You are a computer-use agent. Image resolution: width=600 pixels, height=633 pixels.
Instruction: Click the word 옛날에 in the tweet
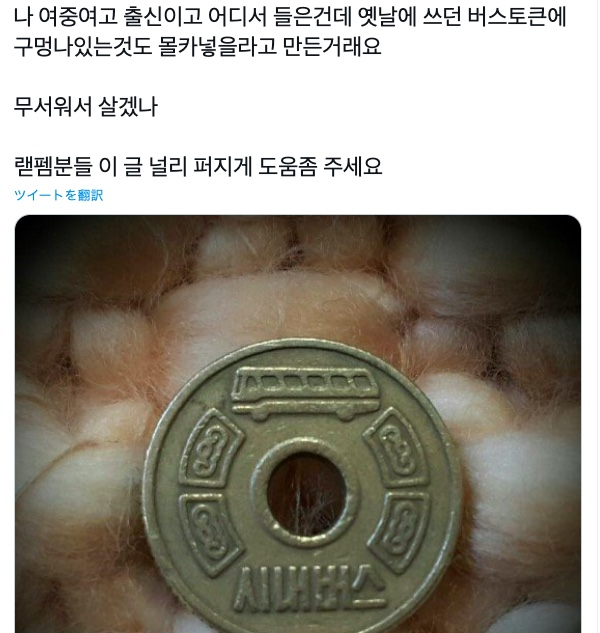point(387,16)
